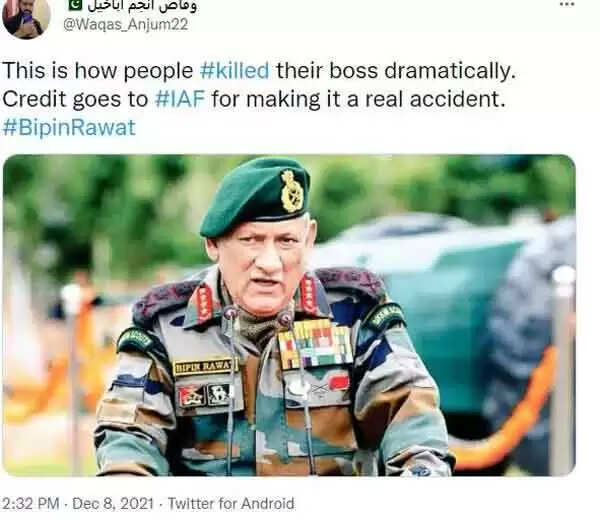
Task: Click the text 'for making it a real accident'
Action: tap(355, 99)
